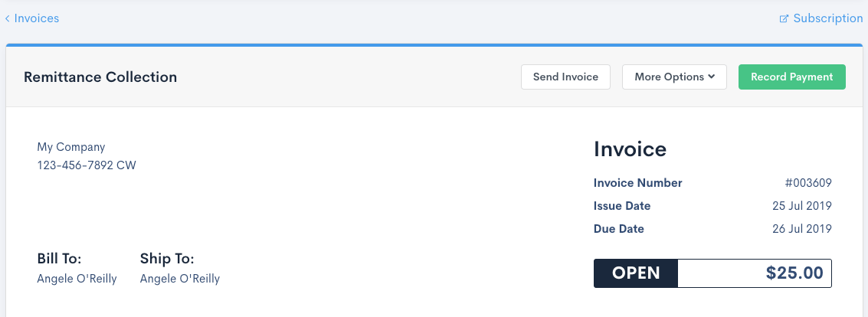868x317 pixels.
Task: Click Angele O'Reilly under Ship To
Action: point(180,279)
